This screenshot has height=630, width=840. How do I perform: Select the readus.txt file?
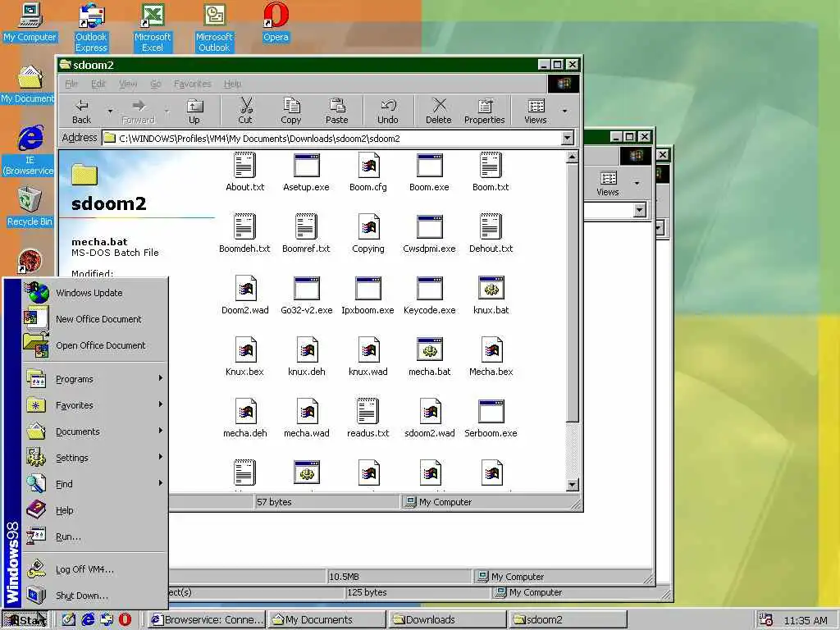(x=368, y=418)
